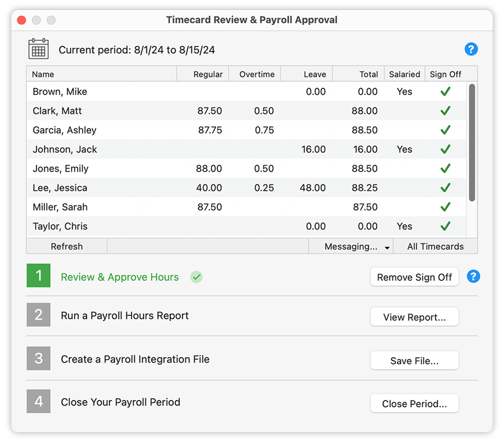The width and height of the screenshot is (504, 448).
Task: Click Garcia, Ashley's overtime 0.75
Action: 264,130
